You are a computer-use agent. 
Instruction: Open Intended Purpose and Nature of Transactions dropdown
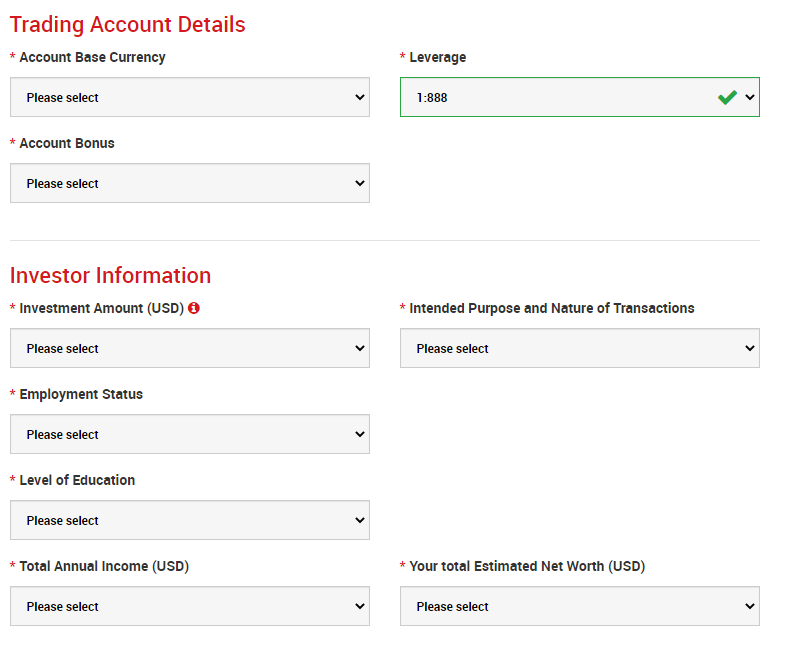(580, 348)
